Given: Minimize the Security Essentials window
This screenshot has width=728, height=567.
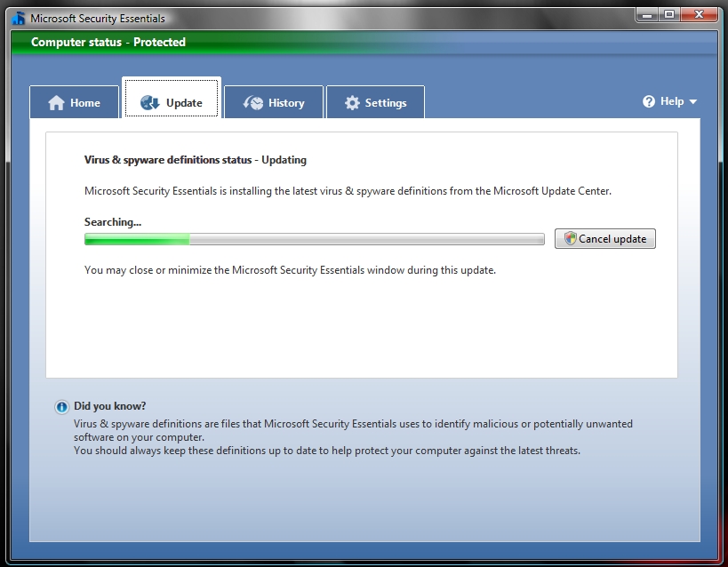Looking at the screenshot, I should coord(647,15).
